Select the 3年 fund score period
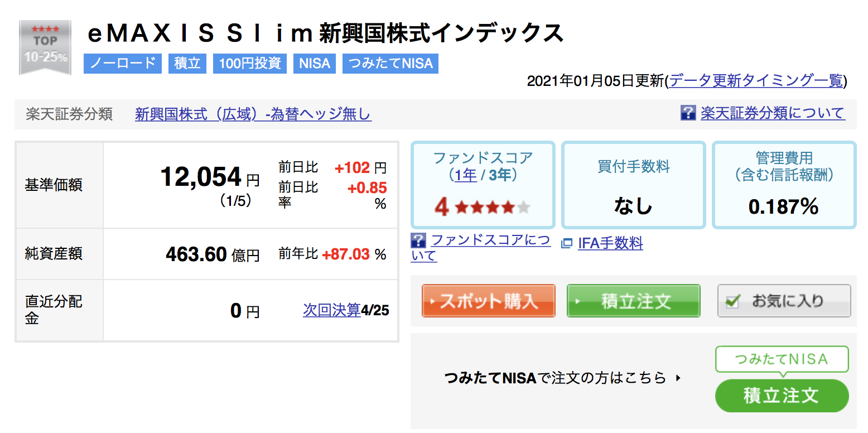Screen dimensions: 868x433 (500, 175)
